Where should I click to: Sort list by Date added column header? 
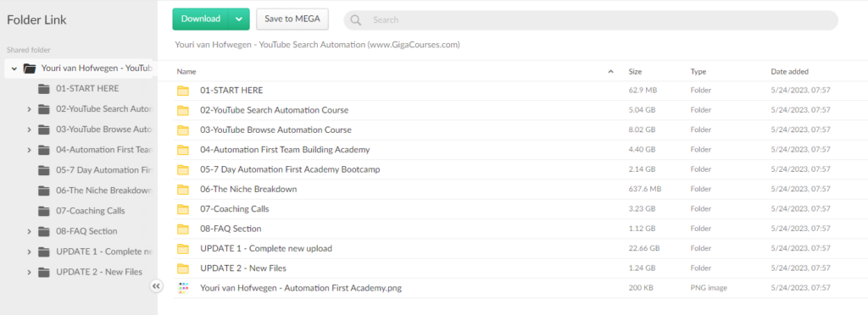pyautogui.click(x=789, y=72)
